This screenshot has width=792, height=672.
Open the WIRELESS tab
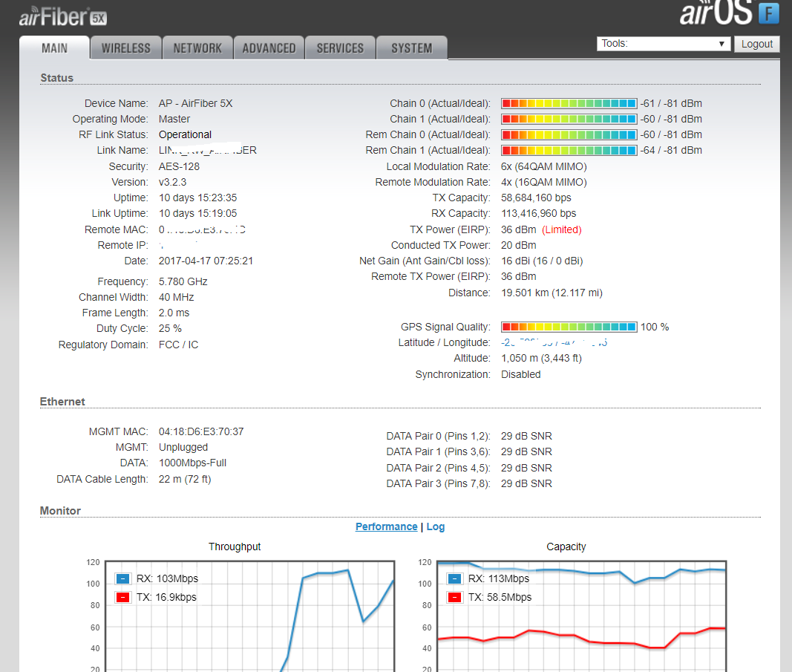tap(126, 48)
